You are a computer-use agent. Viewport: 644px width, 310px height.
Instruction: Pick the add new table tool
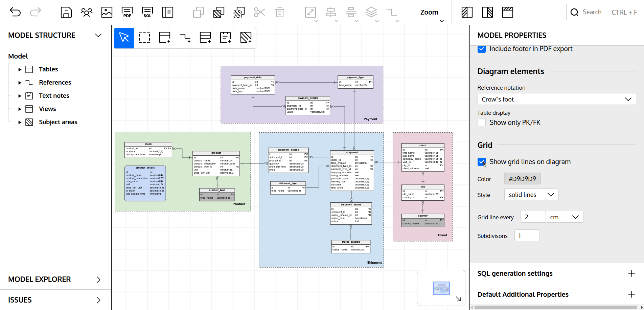165,38
